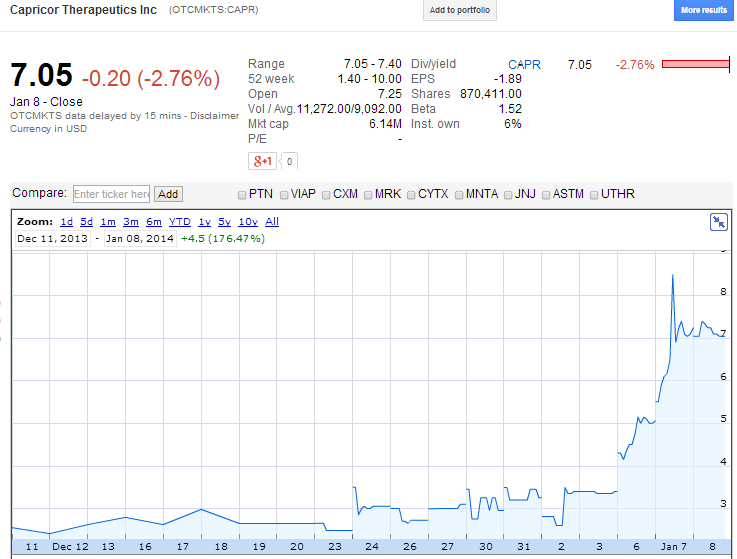The width and height of the screenshot is (737, 559).
Task: Click the 24 date label on time axis
Action: [372, 546]
